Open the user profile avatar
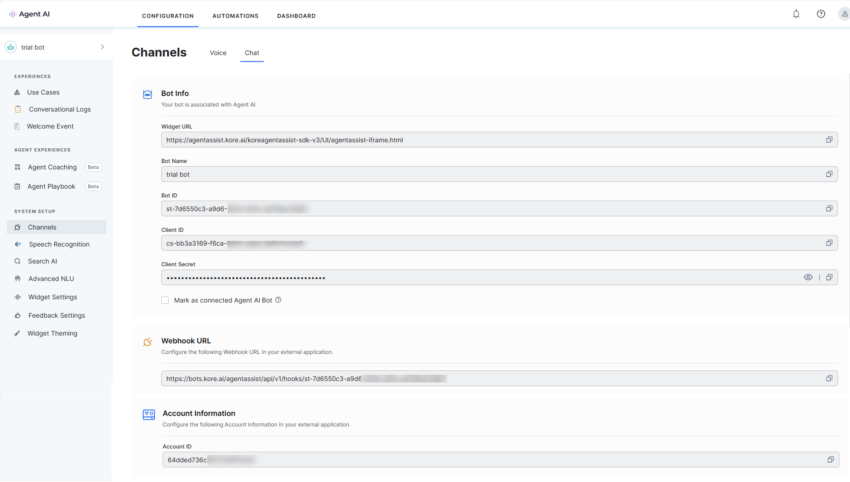Viewport: 850px width, 482px height. pos(844,14)
